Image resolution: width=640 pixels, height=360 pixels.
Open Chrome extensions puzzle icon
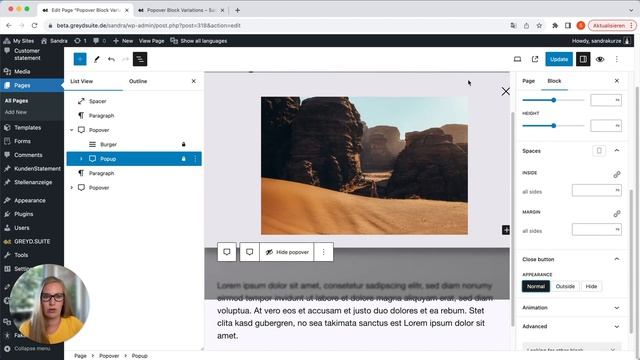click(x=555, y=25)
